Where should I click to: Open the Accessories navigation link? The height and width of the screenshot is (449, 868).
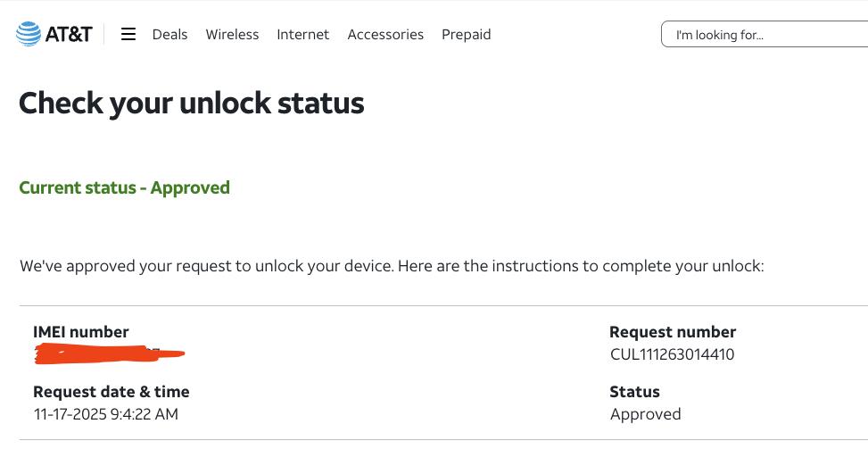click(x=385, y=35)
